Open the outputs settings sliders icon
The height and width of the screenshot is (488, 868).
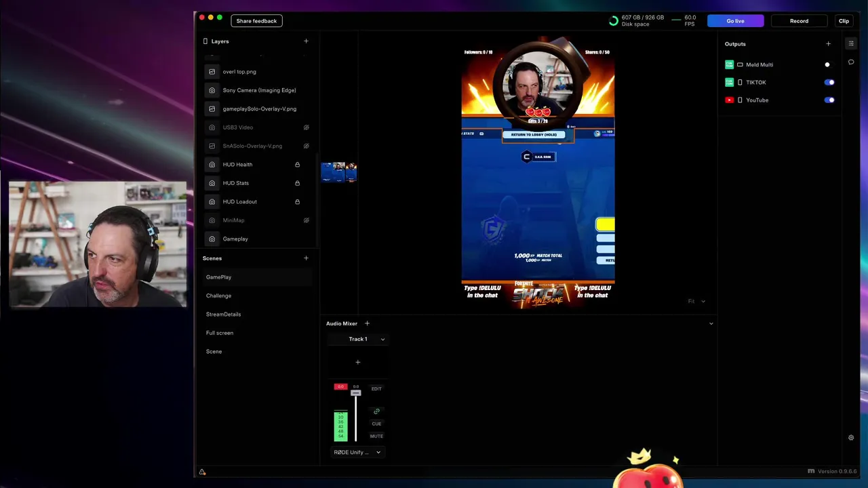(851, 43)
